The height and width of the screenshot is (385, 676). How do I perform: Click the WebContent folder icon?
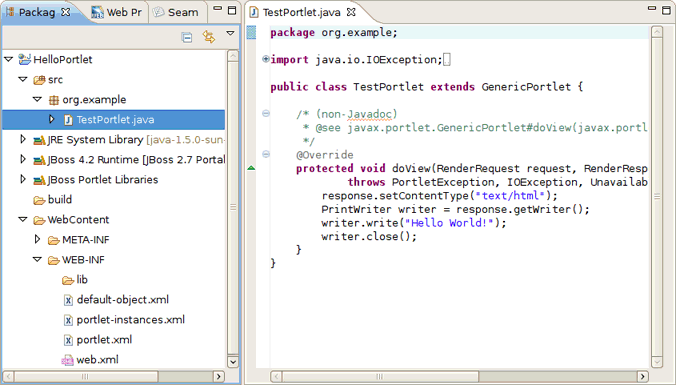39,220
